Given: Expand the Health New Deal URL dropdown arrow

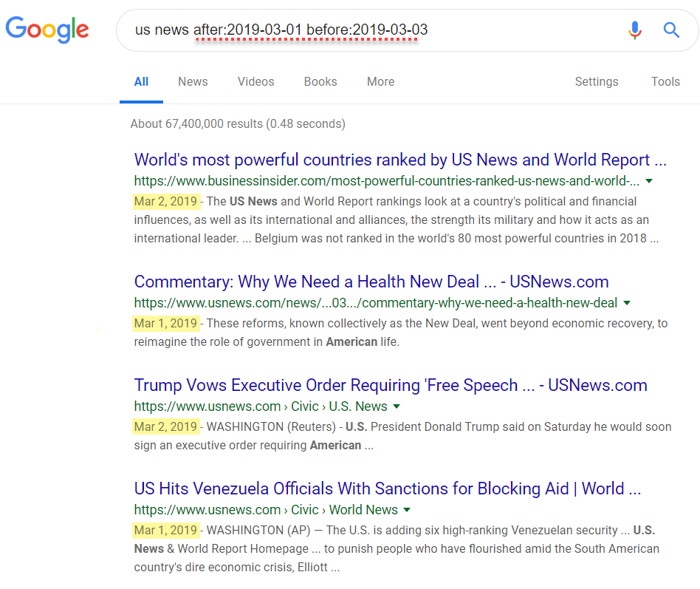Looking at the screenshot, I should coord(627,303).
